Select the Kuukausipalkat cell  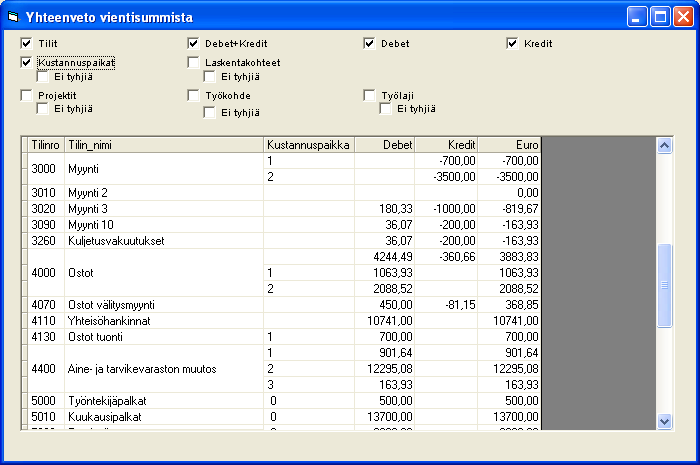click(x=164, y=417)
